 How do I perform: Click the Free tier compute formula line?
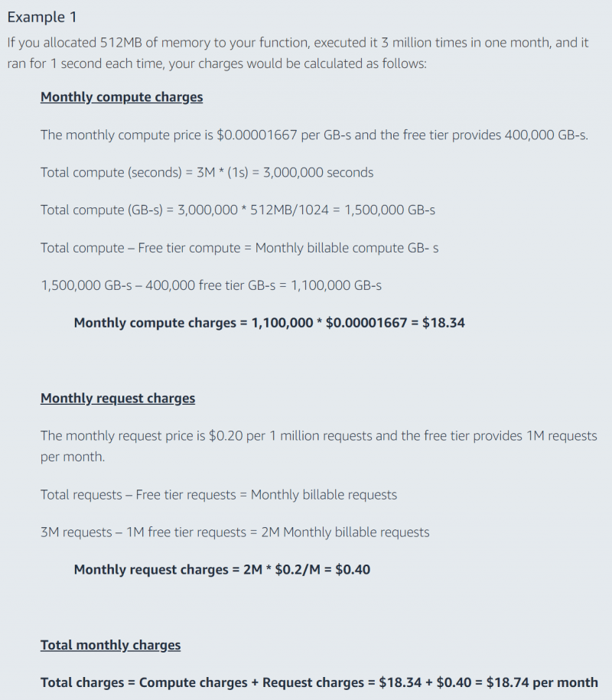point(239,248)
